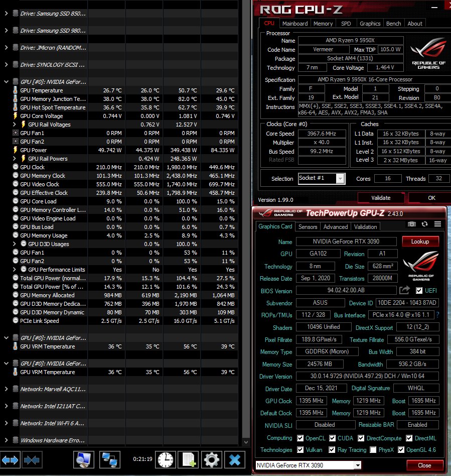Viewport: 451px width, 476px height.
Task: Toggle the PhysX checkbox
Action: [373, 450]
